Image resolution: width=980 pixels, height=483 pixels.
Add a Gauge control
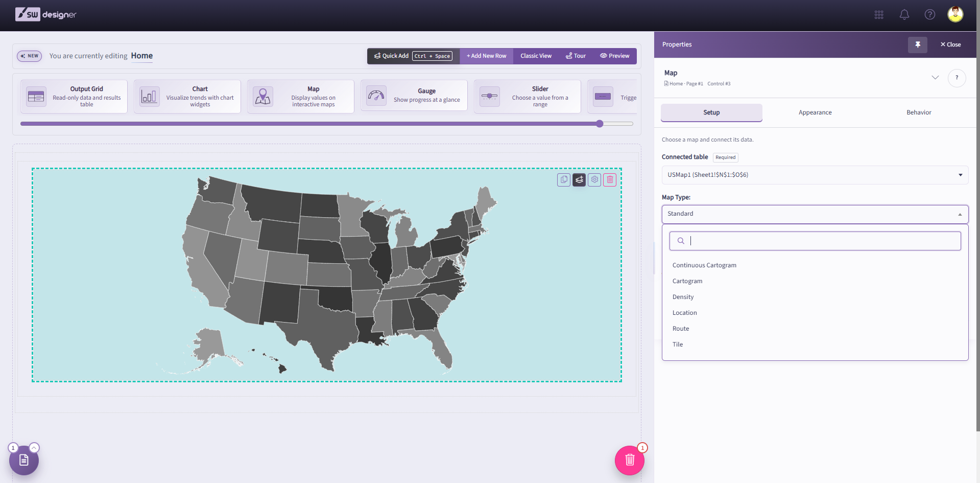click(x=414, y=96)
